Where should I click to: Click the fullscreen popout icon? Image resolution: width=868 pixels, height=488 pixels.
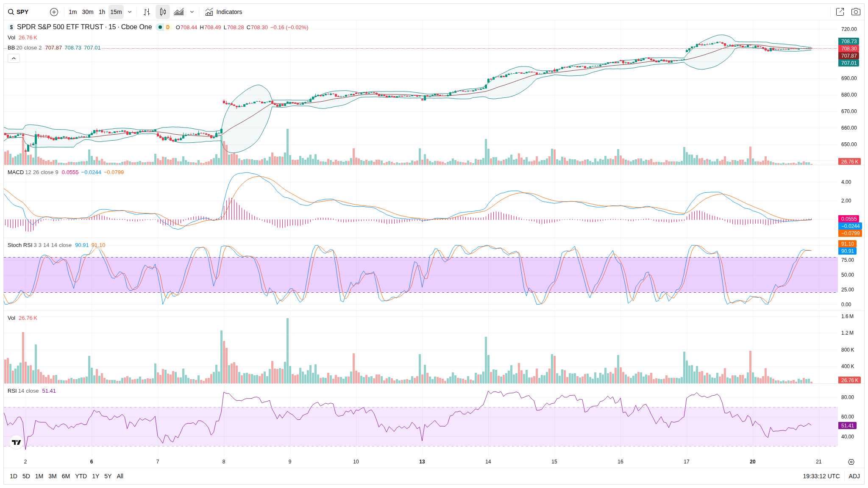[840, 12]
